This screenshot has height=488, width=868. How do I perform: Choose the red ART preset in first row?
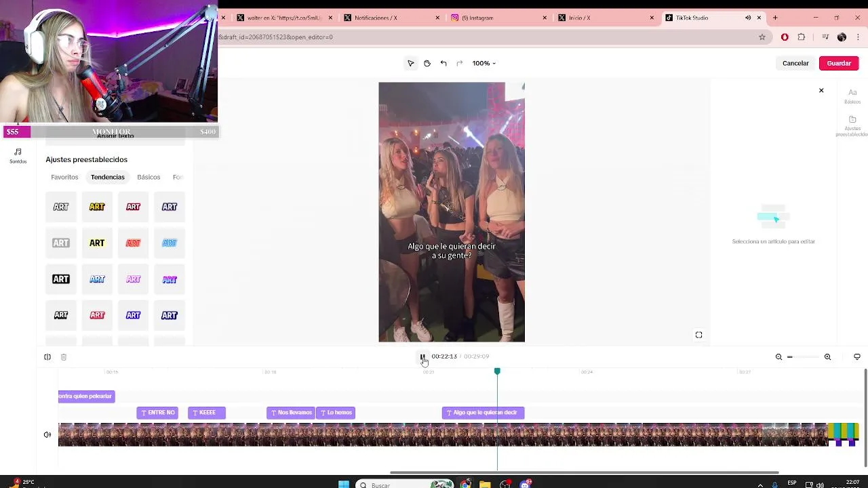(133, 207)
